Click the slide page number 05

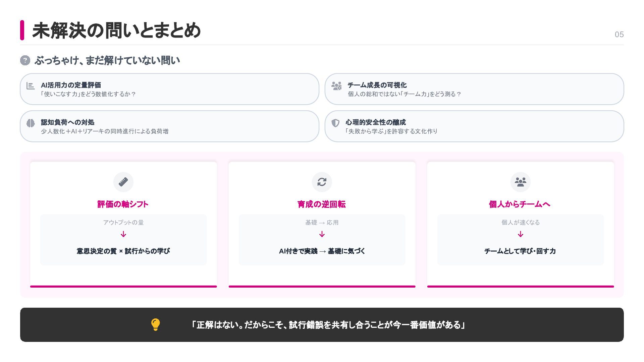coord(619,35)
